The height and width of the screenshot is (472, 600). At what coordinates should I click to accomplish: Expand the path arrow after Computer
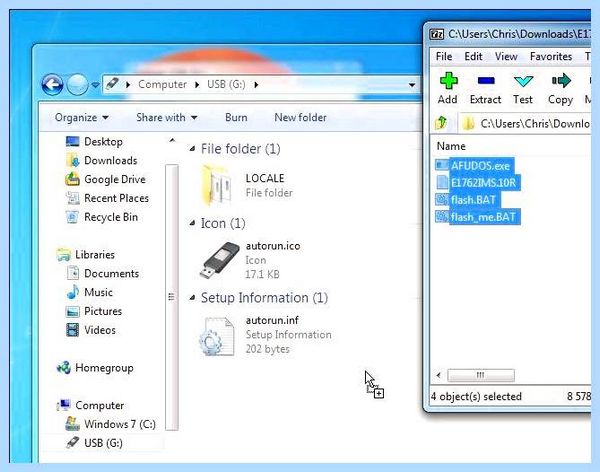[x=197, y=85]
